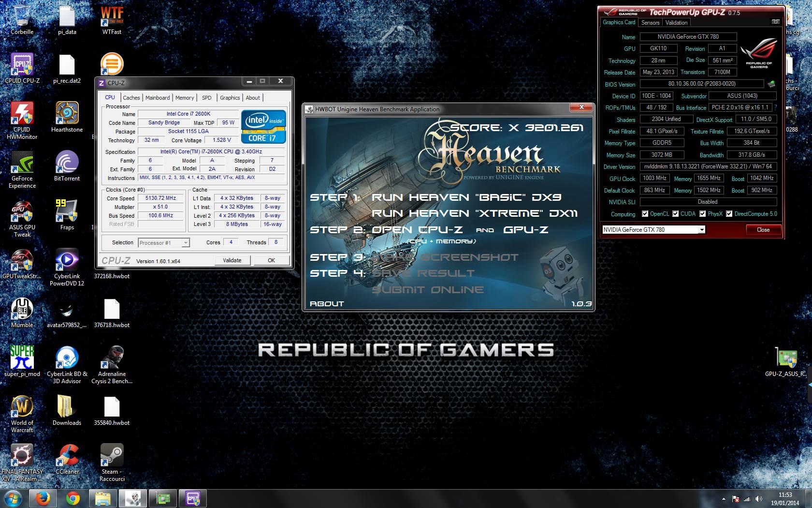812x508 pixels.
Task: Open the super_pi_mod icon
Action: coord(22,361)
